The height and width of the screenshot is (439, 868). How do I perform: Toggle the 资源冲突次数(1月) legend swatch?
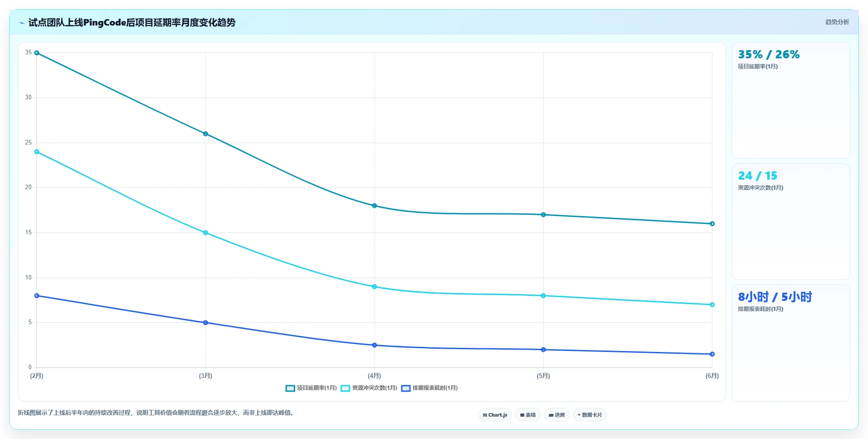click(345, 388)
